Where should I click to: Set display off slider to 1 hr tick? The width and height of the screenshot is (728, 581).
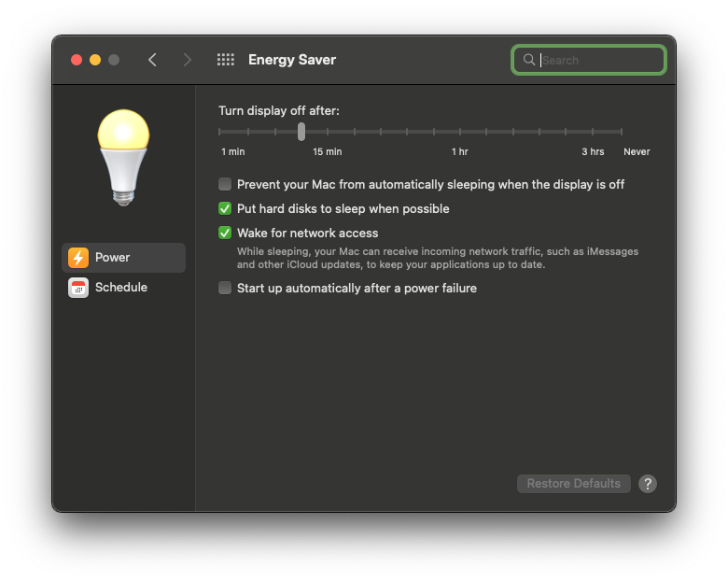460,132
